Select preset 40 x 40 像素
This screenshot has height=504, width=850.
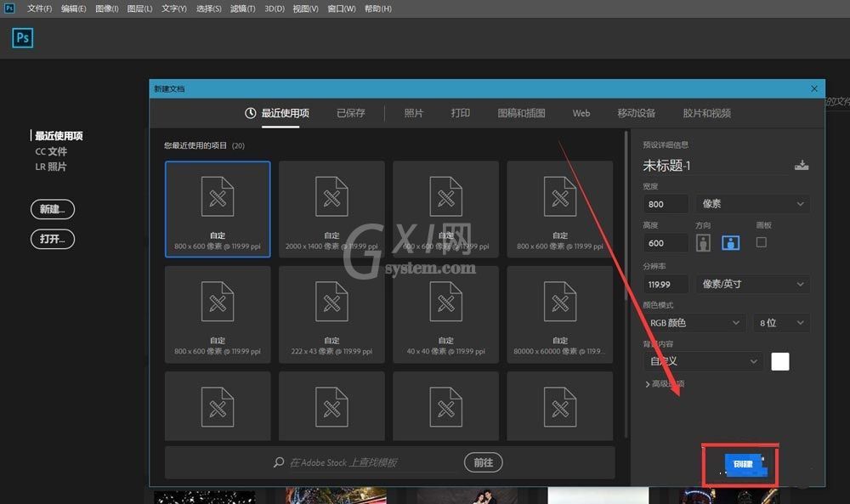coord(445,314)
